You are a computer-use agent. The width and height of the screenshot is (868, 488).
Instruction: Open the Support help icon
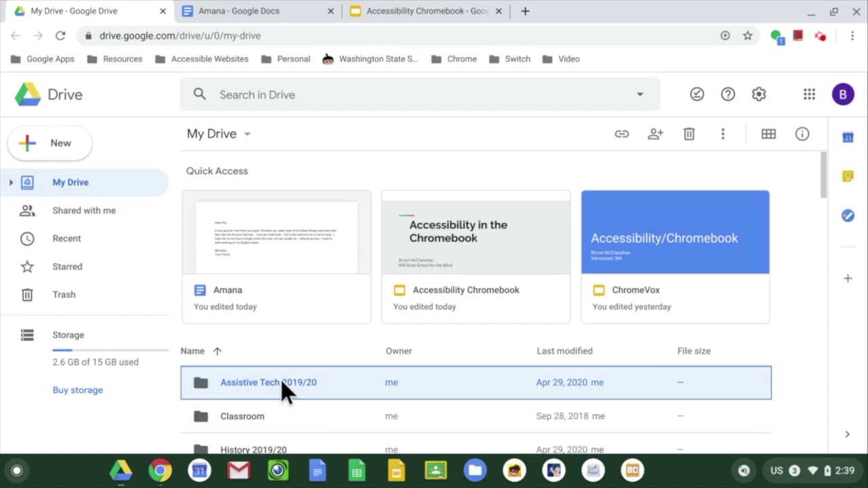coord(728,95)
